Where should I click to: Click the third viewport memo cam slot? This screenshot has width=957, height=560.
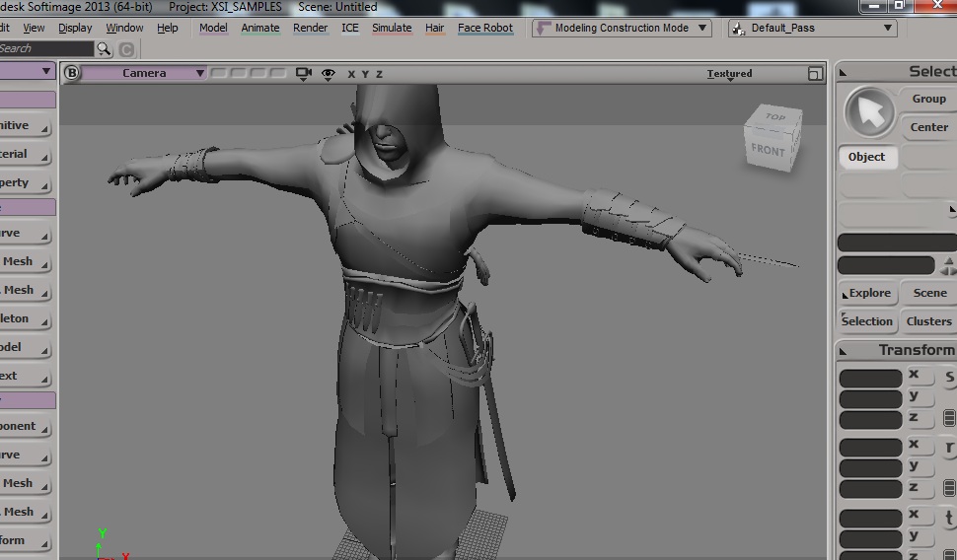pyautogui.click(x=258, y=73)
